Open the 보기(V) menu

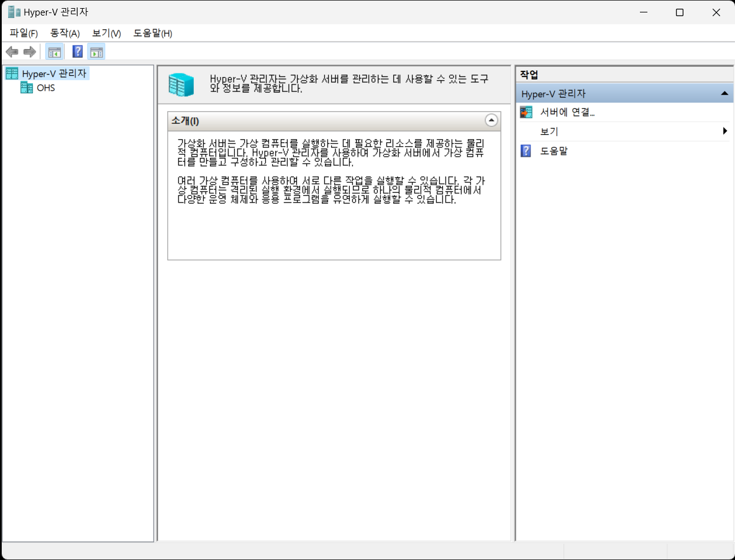coord(106,34)
